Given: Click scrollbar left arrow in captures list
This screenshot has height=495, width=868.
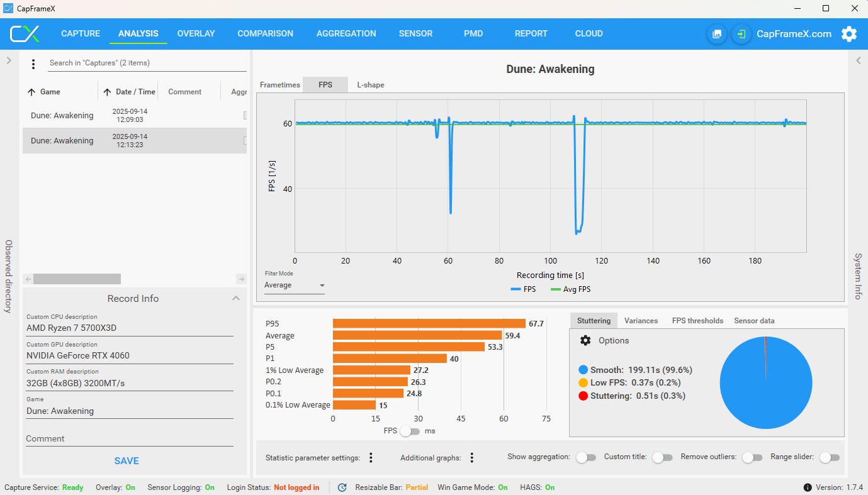Looking at the screenshot, I should (28, 279).
